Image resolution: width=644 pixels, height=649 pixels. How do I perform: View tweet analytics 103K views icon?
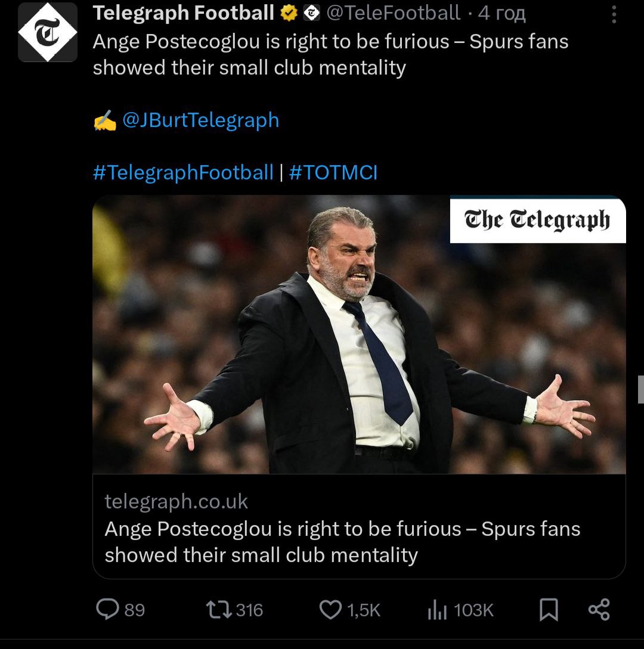pyautogui.click(x=437, y=610)
